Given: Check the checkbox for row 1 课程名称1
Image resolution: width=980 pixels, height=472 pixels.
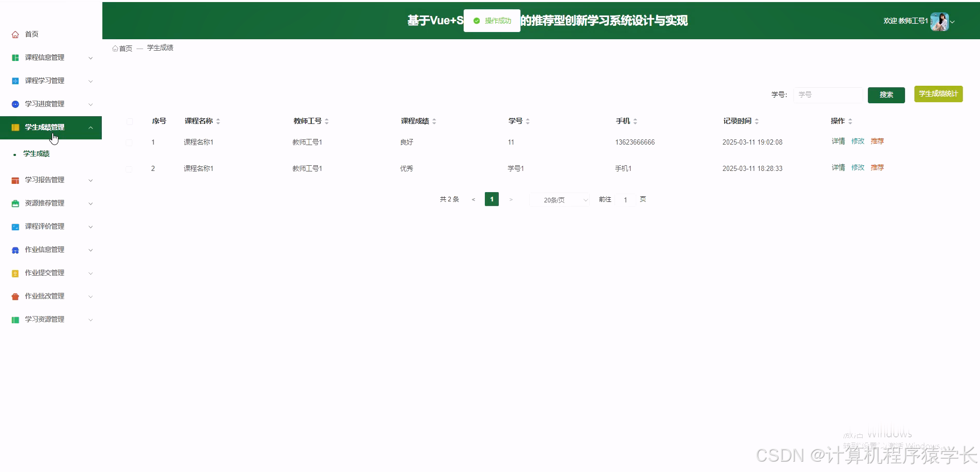Looking at the screenshot, I should (129, 142).
